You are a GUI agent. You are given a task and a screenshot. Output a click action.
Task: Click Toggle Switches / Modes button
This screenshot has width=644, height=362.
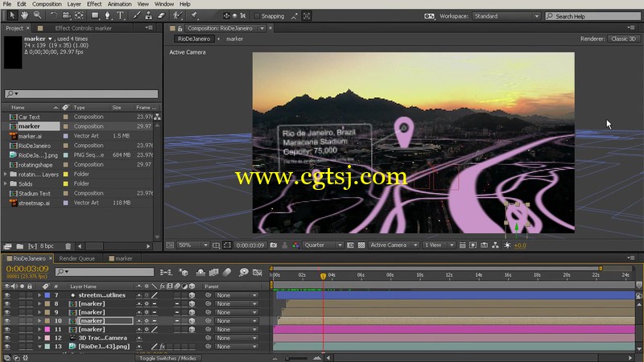(167, 358)
